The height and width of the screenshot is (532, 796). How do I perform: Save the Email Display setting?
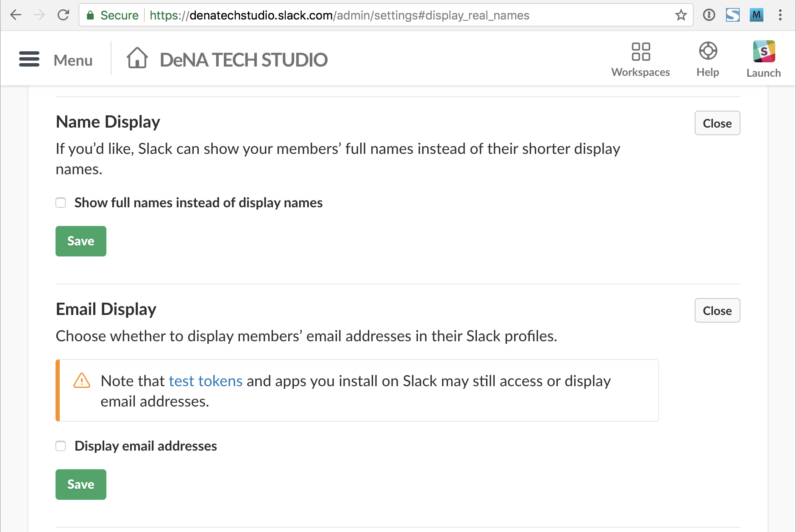(81, 485)
